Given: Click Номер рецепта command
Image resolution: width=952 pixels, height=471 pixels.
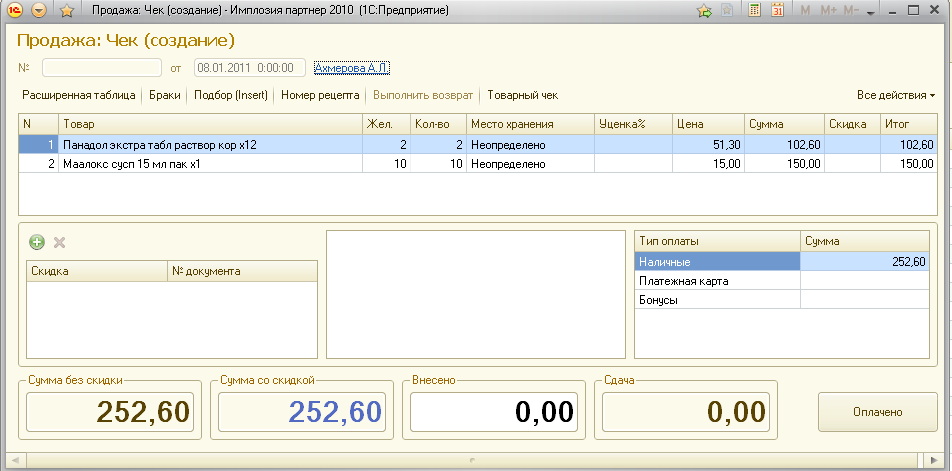Looking at the screenshot, I should pos(320,95).
